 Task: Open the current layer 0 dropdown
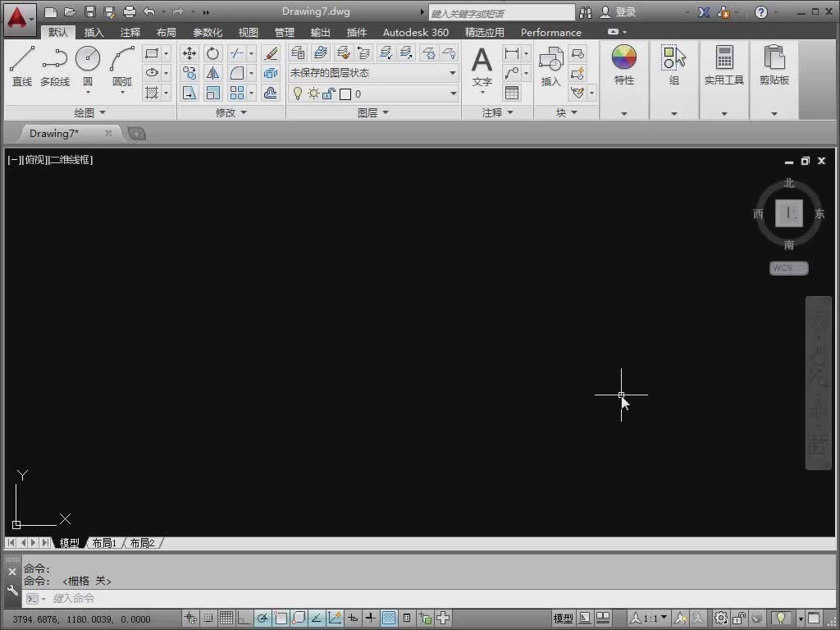click(373, 94)
